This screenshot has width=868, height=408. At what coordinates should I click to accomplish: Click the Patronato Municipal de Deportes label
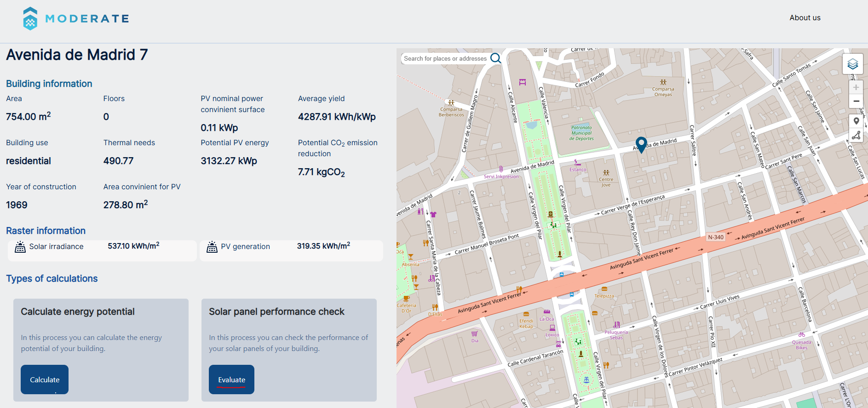tap(581, 133)
